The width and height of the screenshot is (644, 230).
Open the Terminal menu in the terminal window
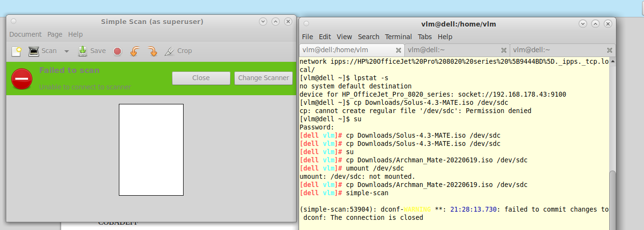pos(398,37)
